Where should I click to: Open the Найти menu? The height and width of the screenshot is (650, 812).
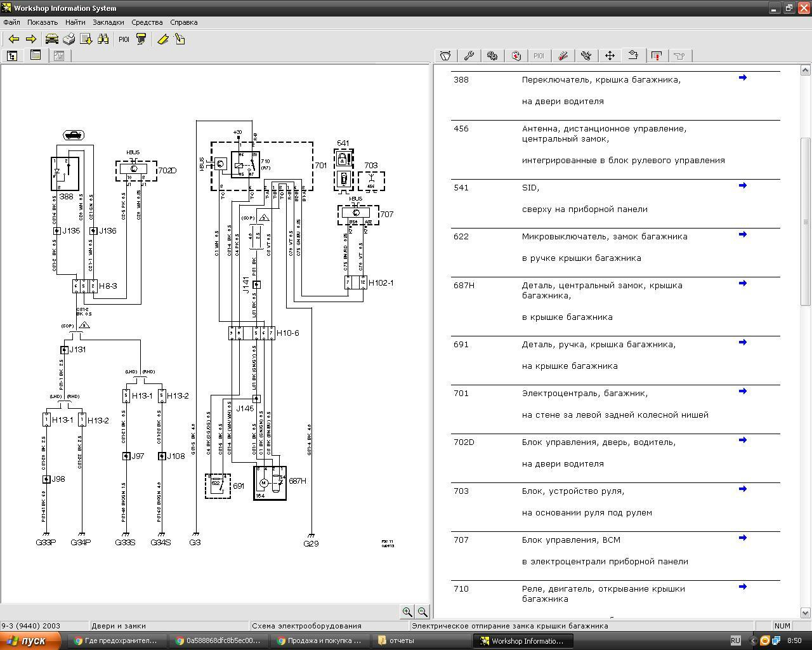pos(75,22)
